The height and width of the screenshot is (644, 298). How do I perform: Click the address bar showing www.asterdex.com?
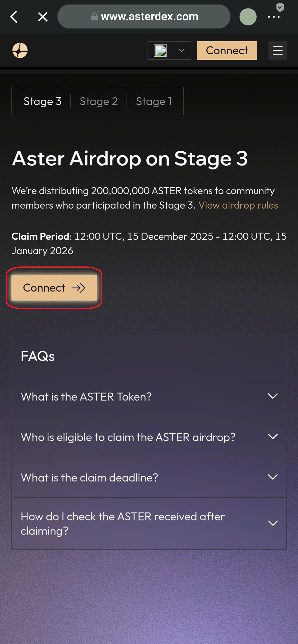[x=149, y=17]
